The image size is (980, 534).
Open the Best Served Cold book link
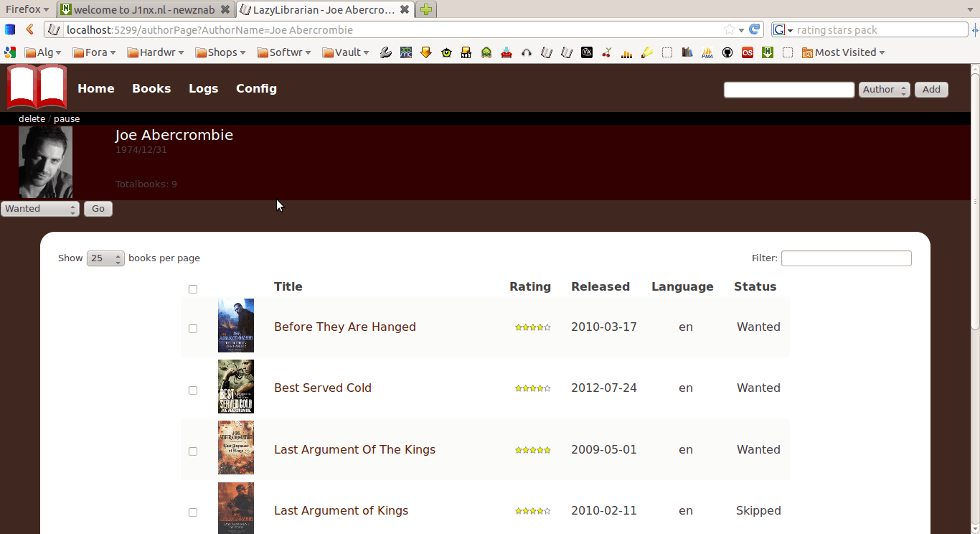point(323,388)
